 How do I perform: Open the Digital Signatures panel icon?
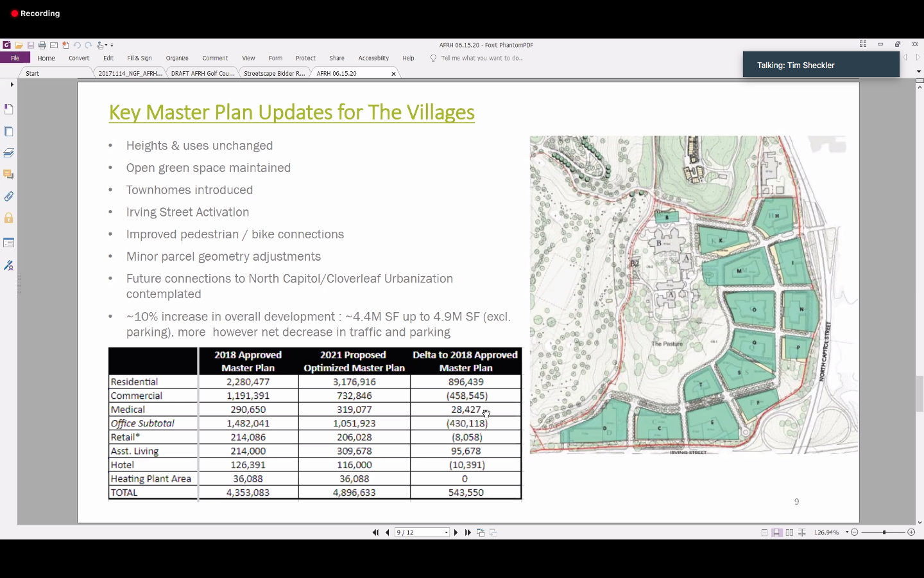[x=9, y=265]
